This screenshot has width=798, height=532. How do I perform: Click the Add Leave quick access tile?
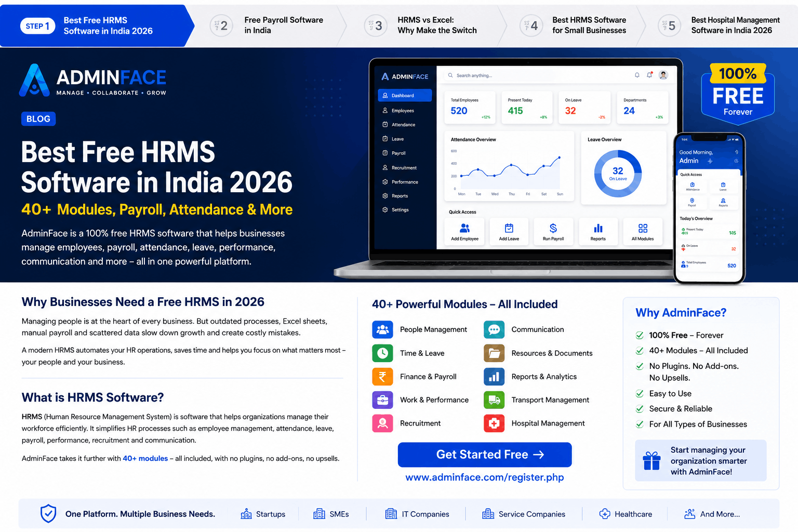509,231
